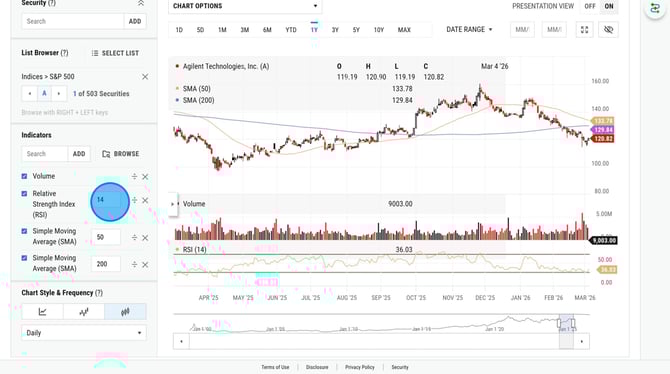Go to previous security in list
This screenshot has width=670, height=374.
pos(29,94)
